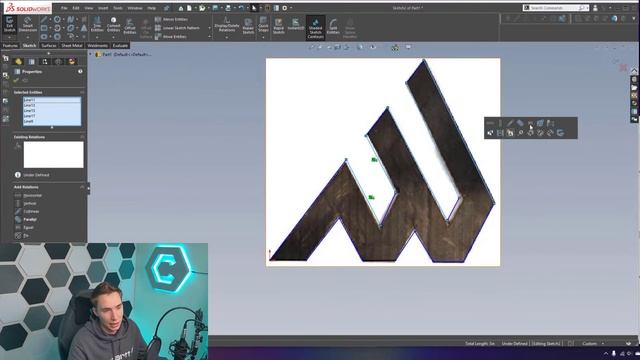Select the Circle sketch tool
The width and height of the screenshot is (640, 360).
[57, 19]
